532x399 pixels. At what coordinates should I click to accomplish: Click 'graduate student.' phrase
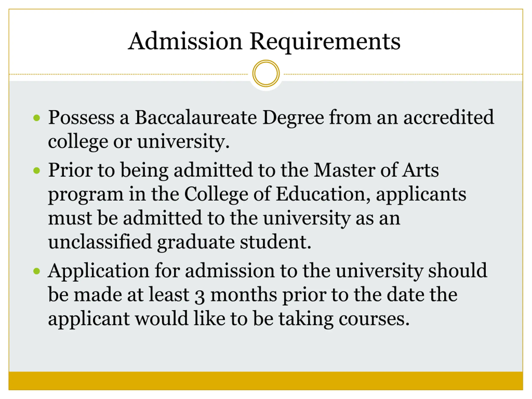click(x=234, y=243)
